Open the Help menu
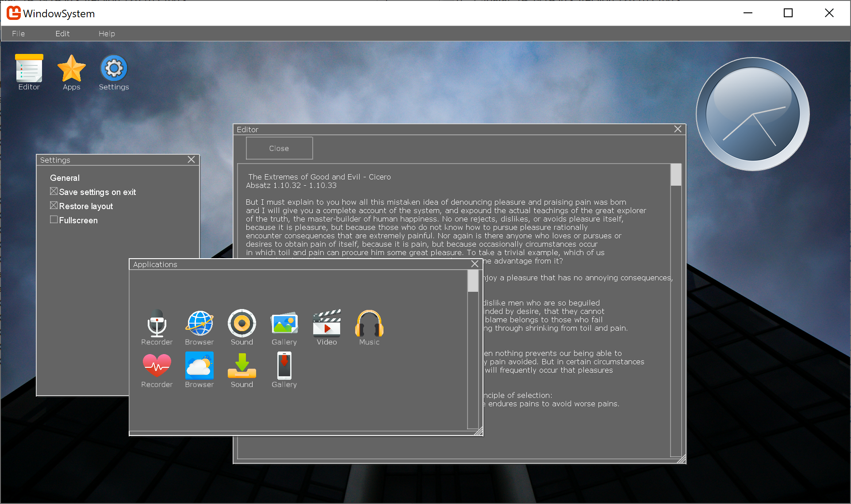851x504 pixels. tap(107, 34)
